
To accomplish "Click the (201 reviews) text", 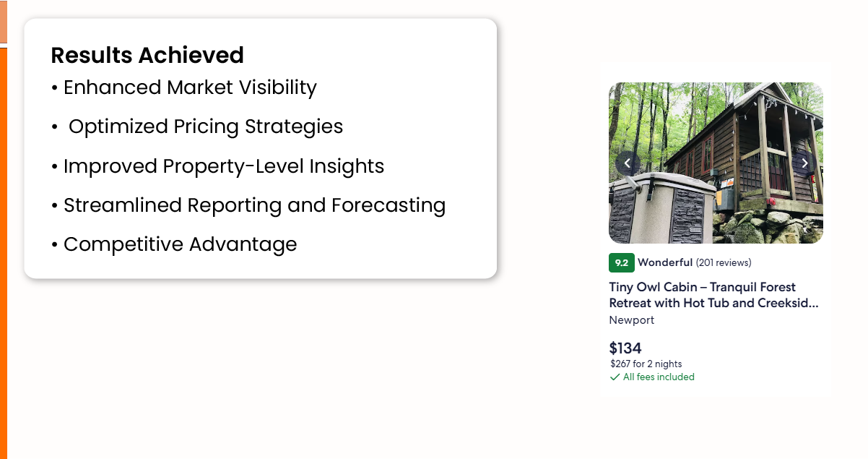I will click(x=724, y=262).
